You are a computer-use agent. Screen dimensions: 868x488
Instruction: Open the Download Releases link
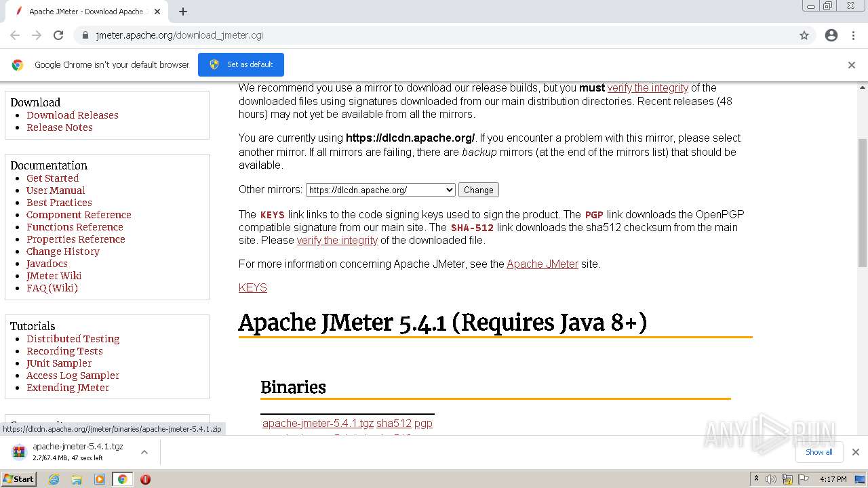(73, 115)
